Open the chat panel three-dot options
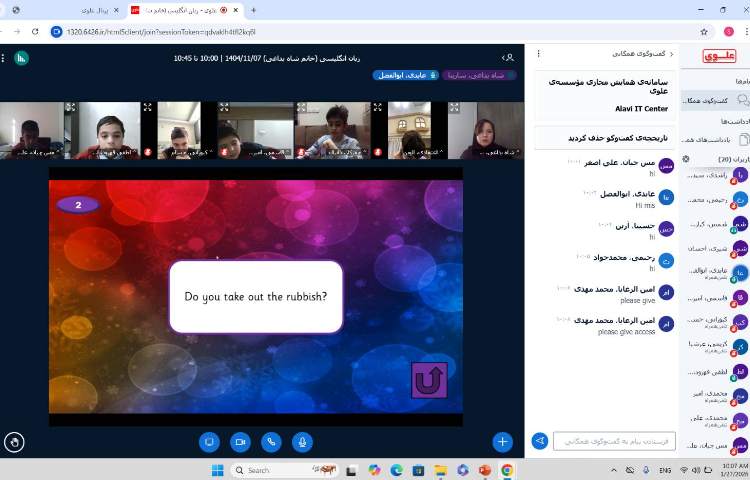 [539, 54]
